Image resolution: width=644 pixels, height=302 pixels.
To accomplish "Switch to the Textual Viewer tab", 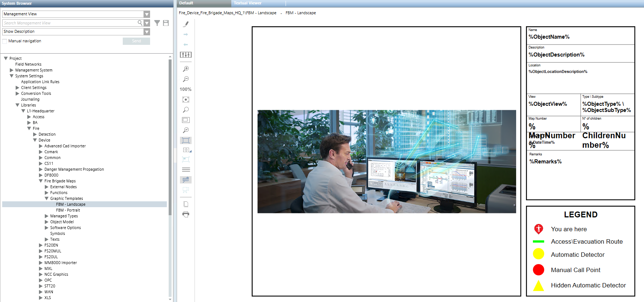I will tap(248, 3).
